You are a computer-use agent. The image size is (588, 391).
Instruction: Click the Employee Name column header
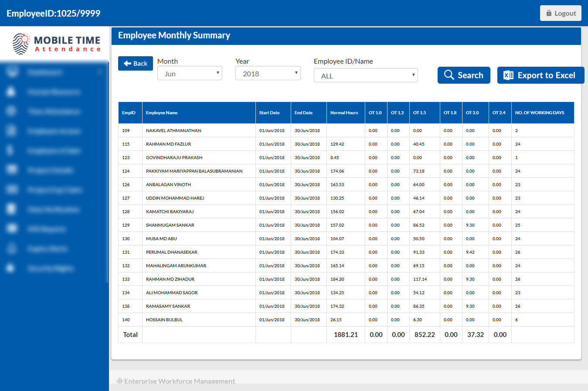click(162, 113)
